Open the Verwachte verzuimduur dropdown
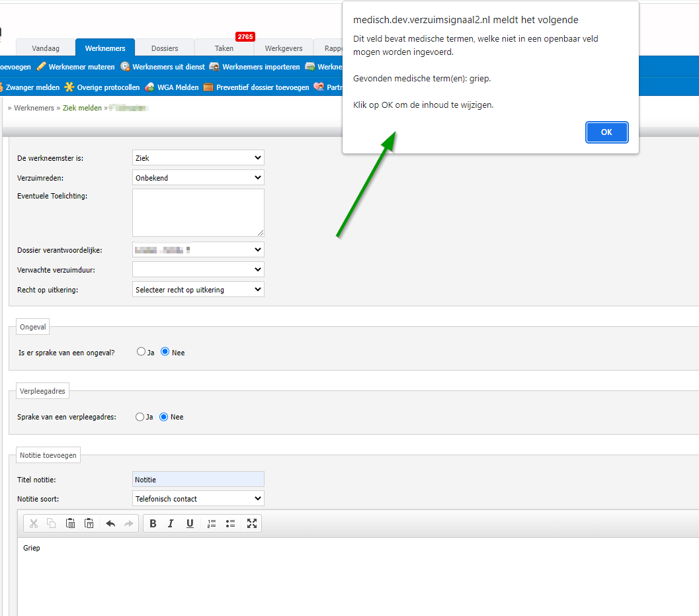 [x=198, y=269]
